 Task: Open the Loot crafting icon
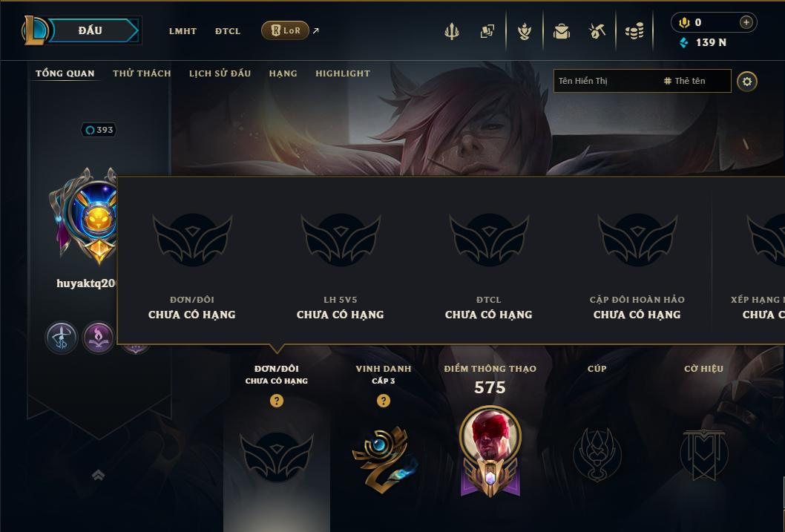(x=597, y=31)
